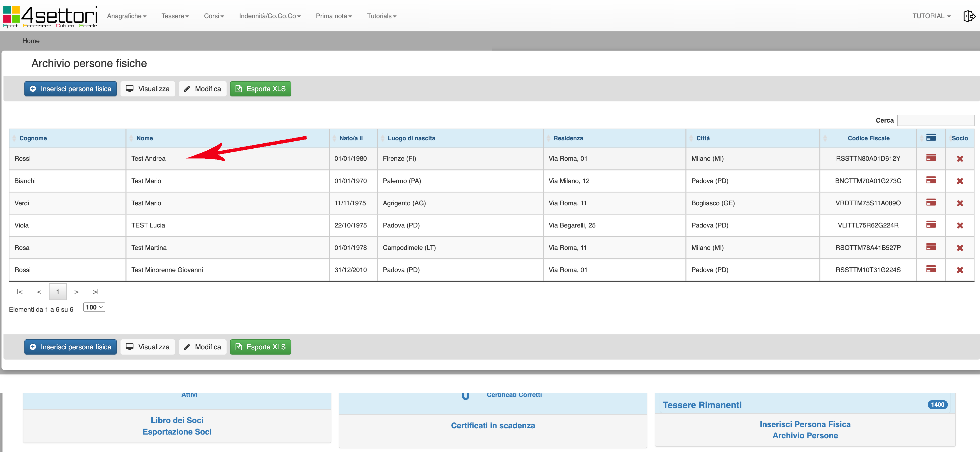Go to last page pagination arrow
Screen dimensions: 980x452
[x=96, y=292]
